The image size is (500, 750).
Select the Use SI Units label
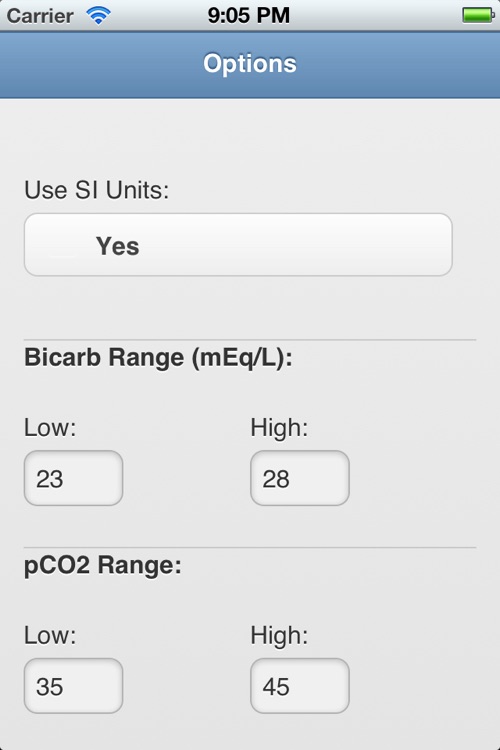coord(97,190)
